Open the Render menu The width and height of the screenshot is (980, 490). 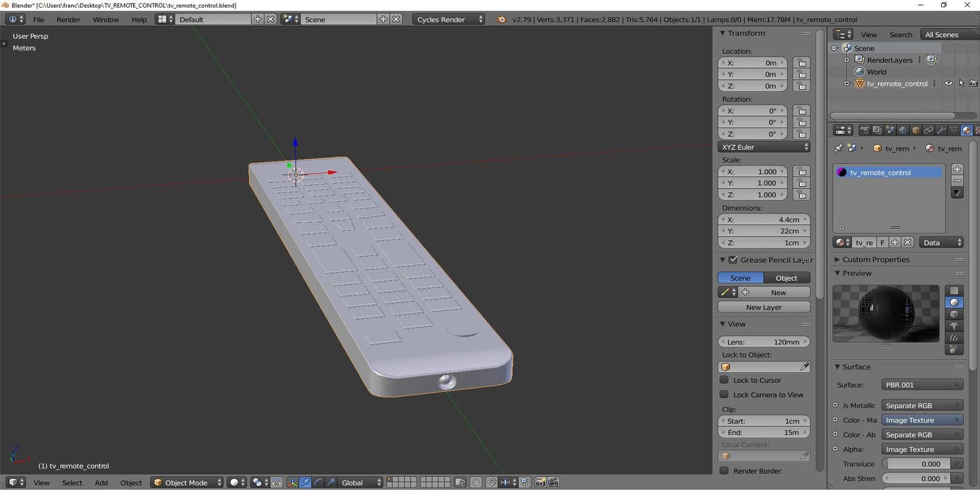68,19
